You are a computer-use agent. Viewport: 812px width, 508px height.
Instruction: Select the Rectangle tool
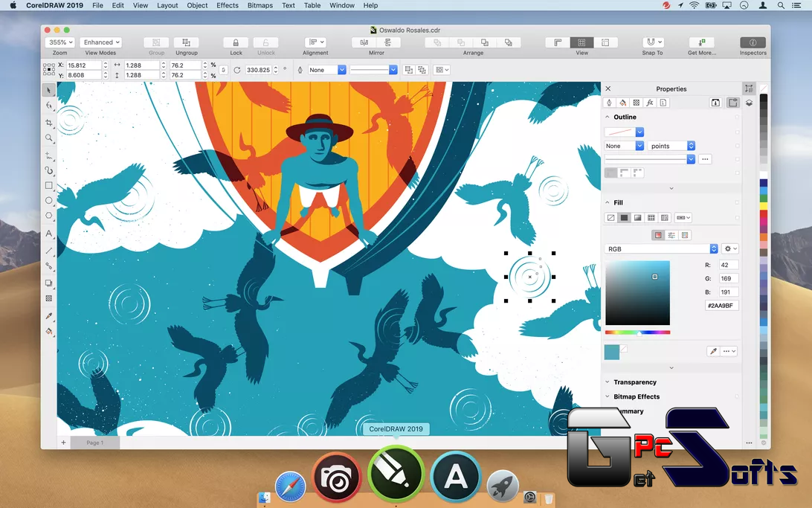[48, 185]
